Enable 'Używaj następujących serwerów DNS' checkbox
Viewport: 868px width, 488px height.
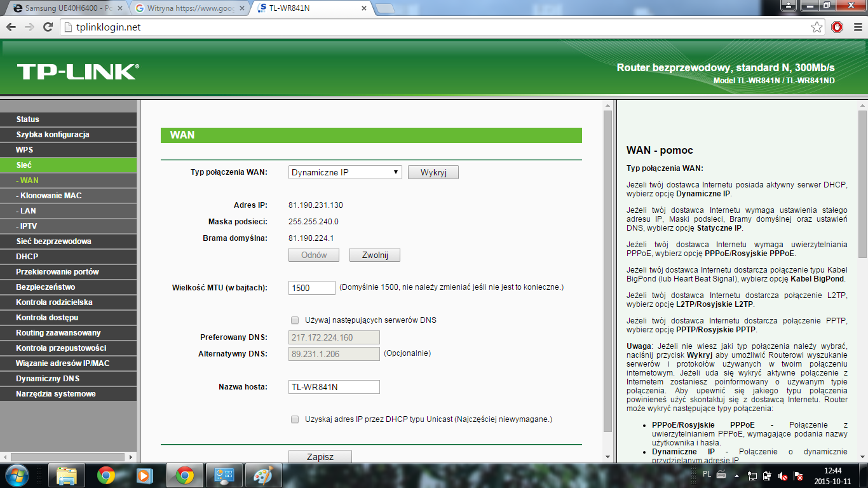[x=295, y=320]
